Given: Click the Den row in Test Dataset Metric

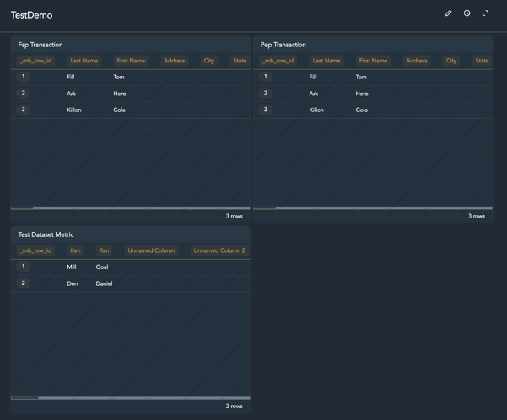Looking at the screenshot, I should coord(73,283).
